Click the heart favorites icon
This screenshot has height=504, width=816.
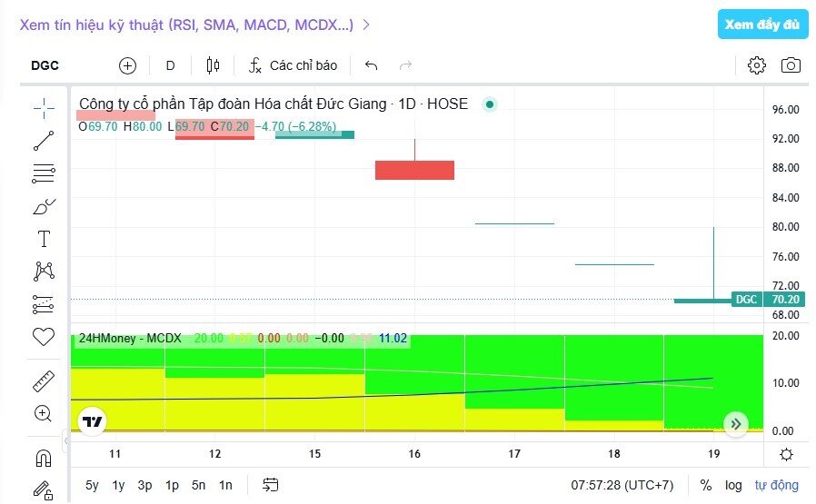pyautogui.click(x=44, y=337)
